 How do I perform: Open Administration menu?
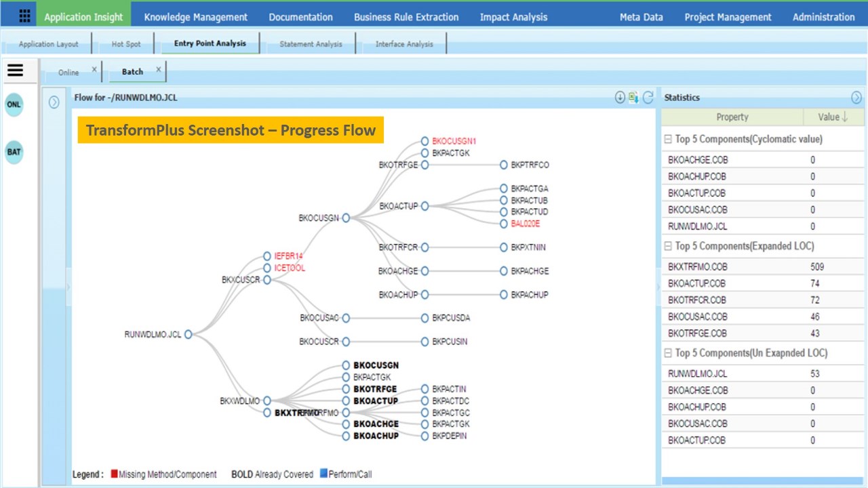pyautogui.click(x=824, y=17)
